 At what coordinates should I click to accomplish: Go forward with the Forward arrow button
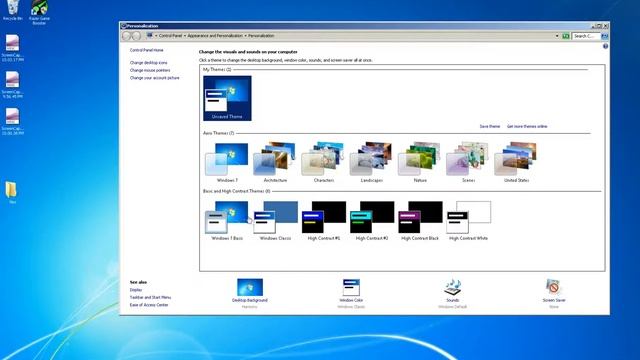pyautogui.click(x=136, y=36)
